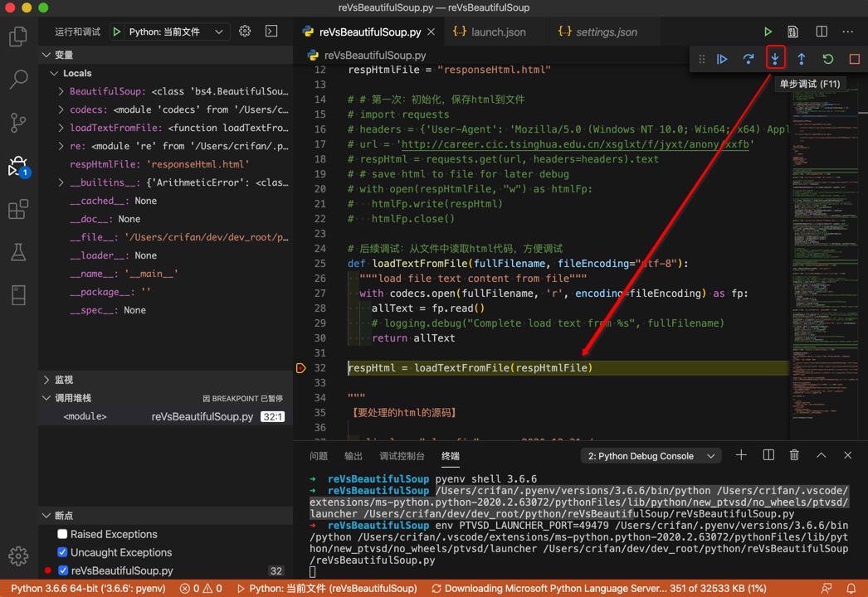This screenshot has height=597, width=868.
Task: Open notifications bell in status bar
Action: coord(851,588)
